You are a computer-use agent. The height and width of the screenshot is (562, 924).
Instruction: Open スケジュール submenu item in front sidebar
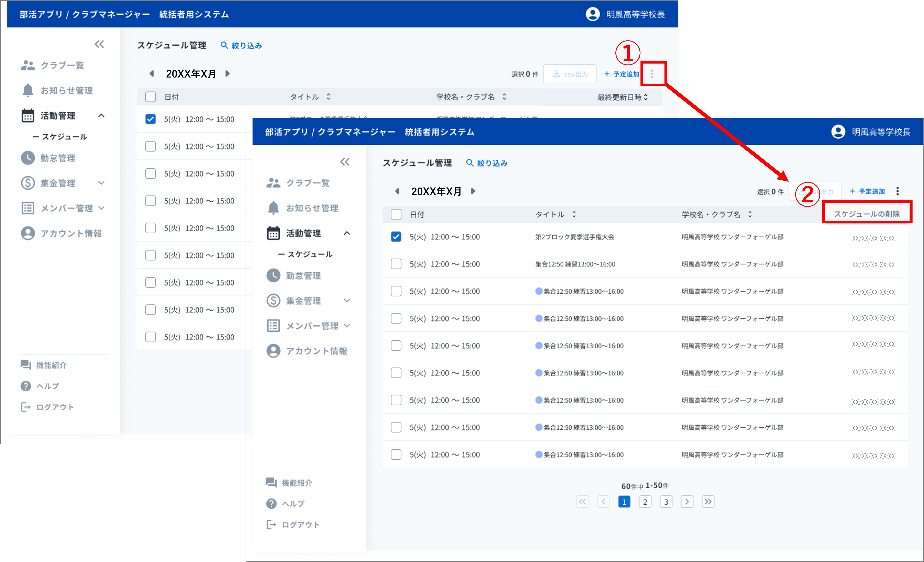tap(309, 254)
